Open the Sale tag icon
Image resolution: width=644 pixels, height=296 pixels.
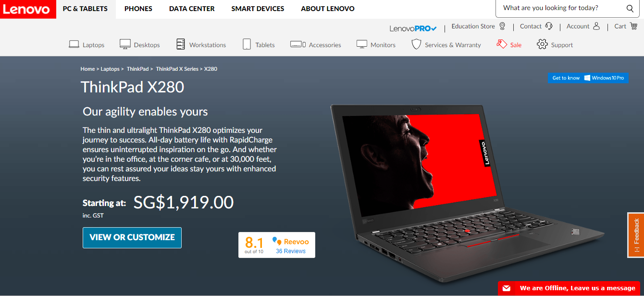[x=502, y=44]
